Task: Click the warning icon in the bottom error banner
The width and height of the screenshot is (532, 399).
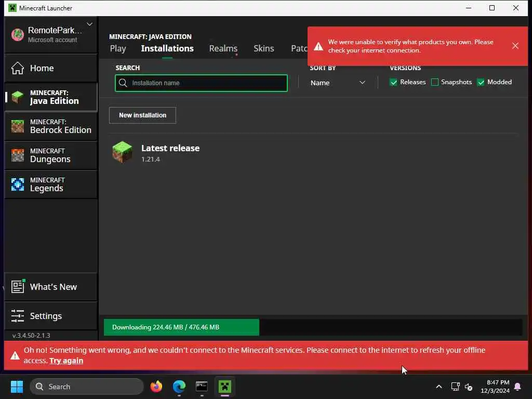Action: coord(15,355)
